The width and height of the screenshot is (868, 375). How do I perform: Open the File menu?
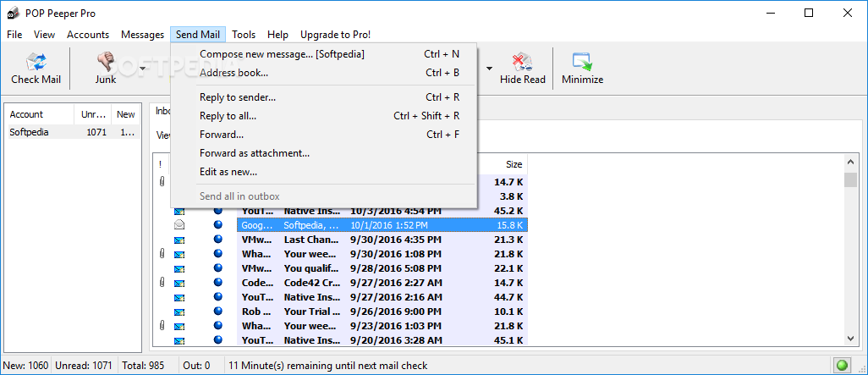[14, 35]
